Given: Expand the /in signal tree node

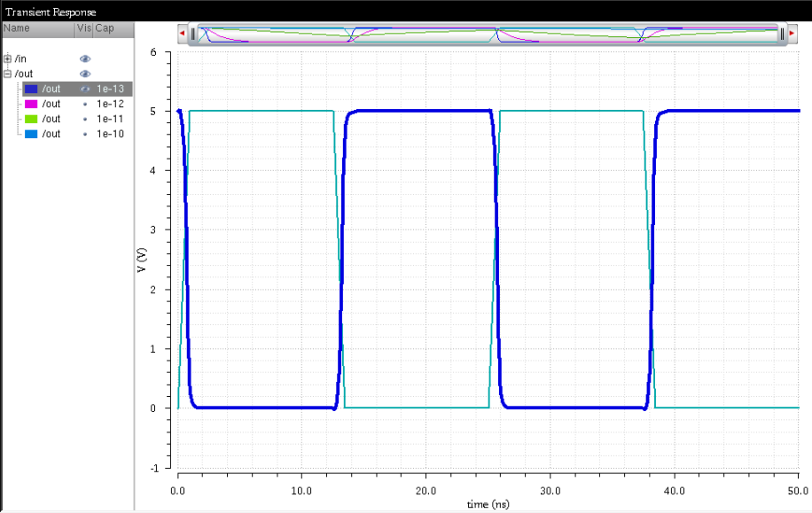Looking at the screenshot, I should (8, 58).
